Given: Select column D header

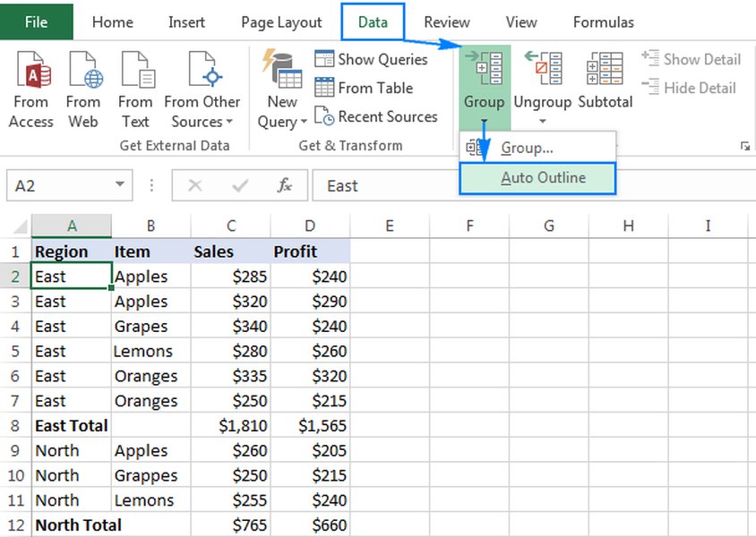Looking at the screenshot, I should pos(310,226).
